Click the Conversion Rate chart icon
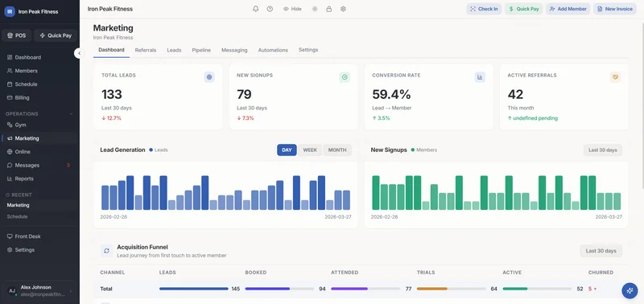The image size is (644, 304). coord(480,76)
